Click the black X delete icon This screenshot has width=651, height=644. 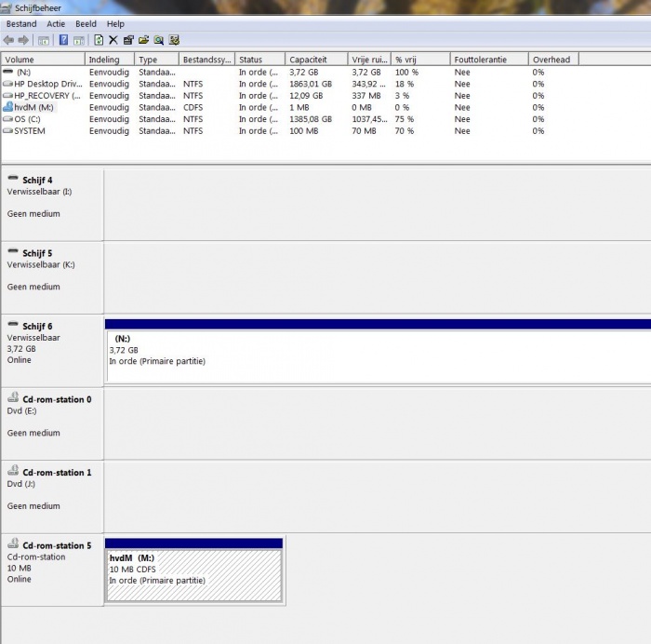coord(113,40)
